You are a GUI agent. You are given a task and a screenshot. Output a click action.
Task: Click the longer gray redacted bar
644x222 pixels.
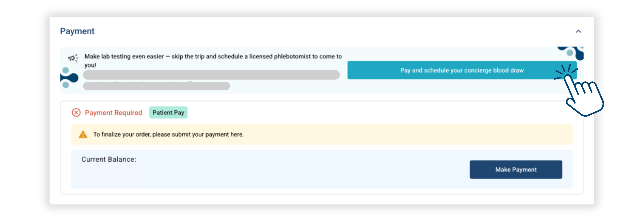point(211,75)
